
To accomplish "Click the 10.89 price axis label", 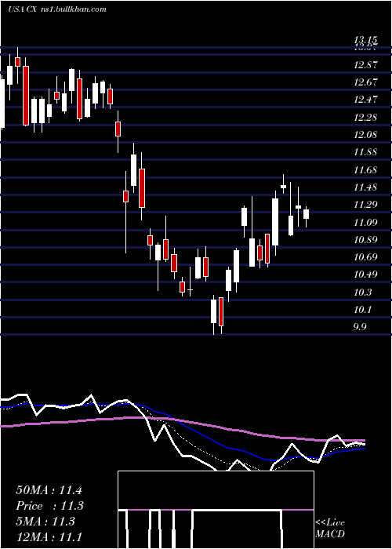I will click(365, 240).
